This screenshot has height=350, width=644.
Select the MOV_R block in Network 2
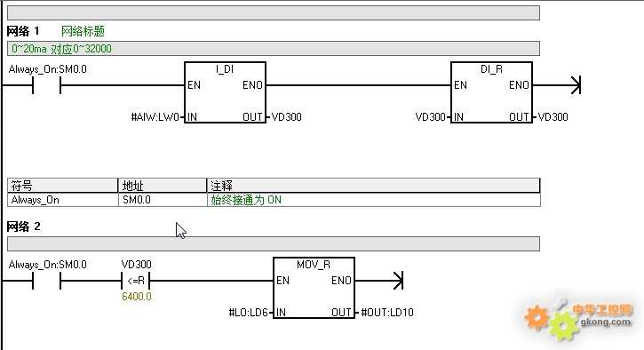[314, 288]
